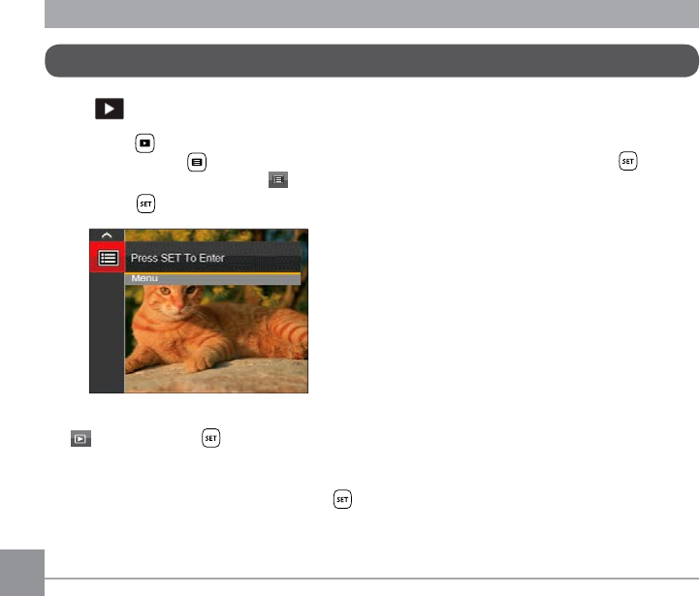Viewport: 700px width, 596px height.
Task: Click the yellow highlight line under SET bar
Action: click(213, 273)
